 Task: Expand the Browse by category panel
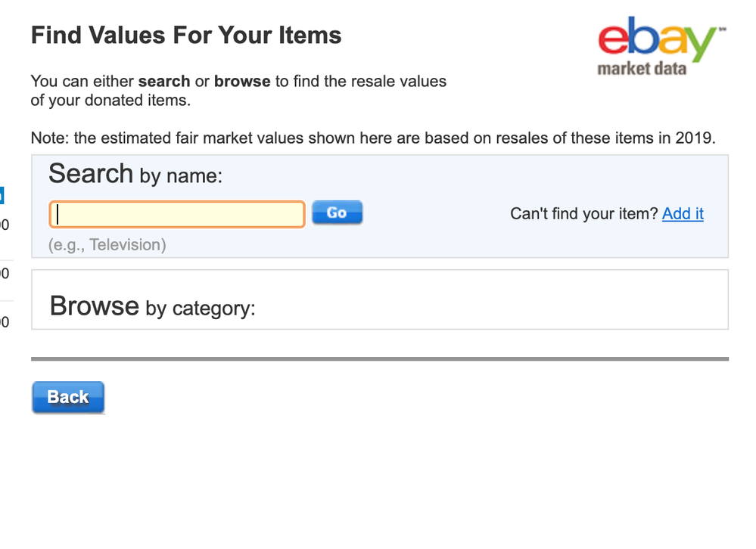(380, 299)
